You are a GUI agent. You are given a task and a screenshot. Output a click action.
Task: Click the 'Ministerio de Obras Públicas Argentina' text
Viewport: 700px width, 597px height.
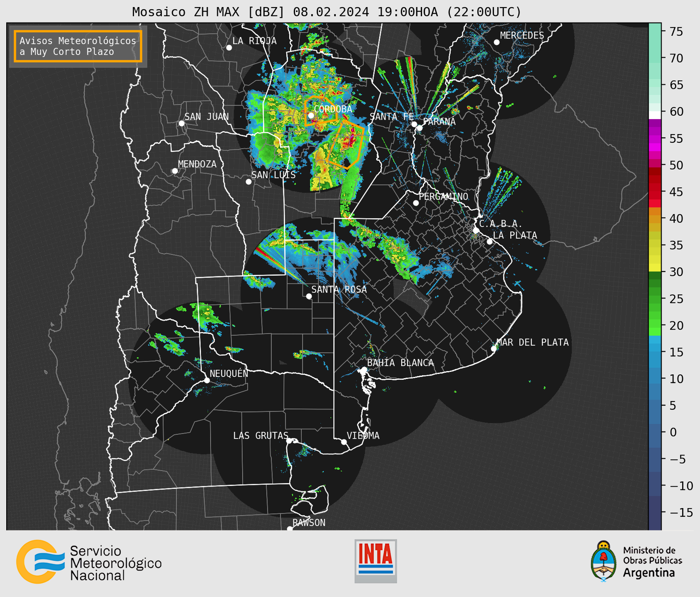pyautogui.click(x=652, y=562)
